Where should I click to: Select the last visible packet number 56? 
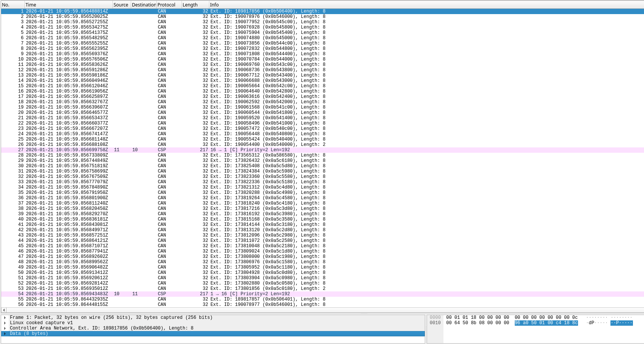coord(153,305)
